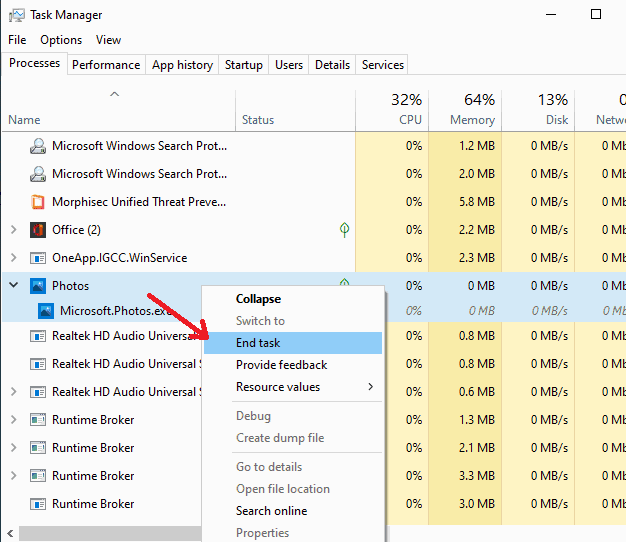Image resolution: width=626 pixels, height=542 pixels.
Task: Click the Task Manager title bar icon
Action: pos(16,15)
